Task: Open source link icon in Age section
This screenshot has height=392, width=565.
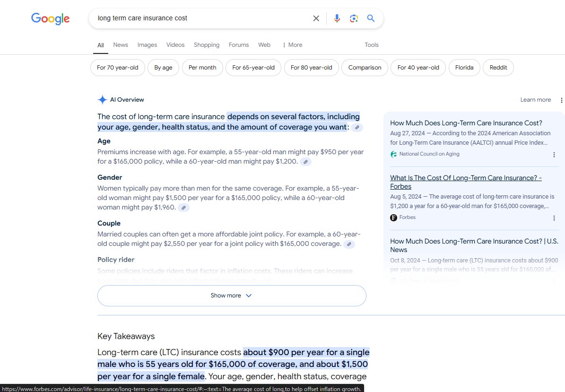Action: [x=305, y=162]
